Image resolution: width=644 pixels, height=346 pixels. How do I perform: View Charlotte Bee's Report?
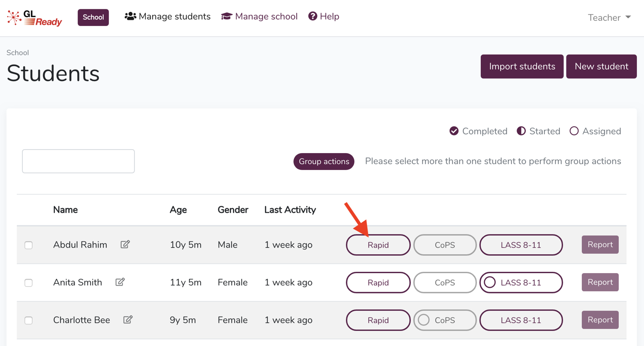[600, 320]
